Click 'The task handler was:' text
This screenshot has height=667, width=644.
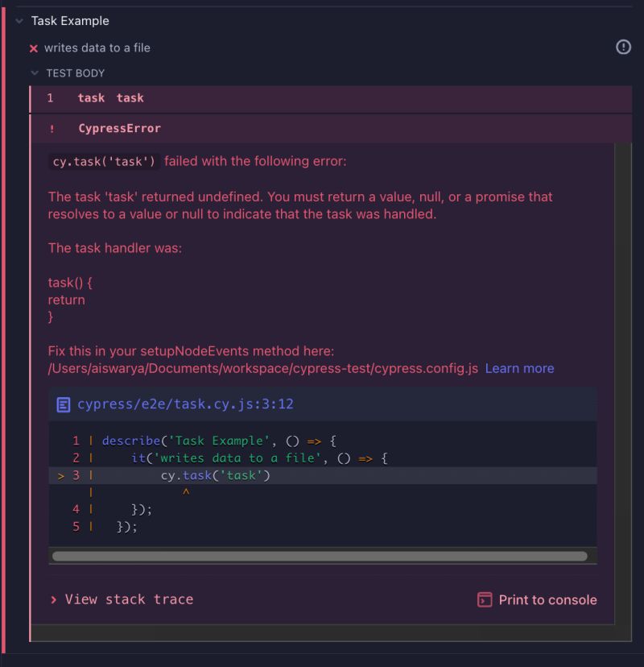click(115, 248)
